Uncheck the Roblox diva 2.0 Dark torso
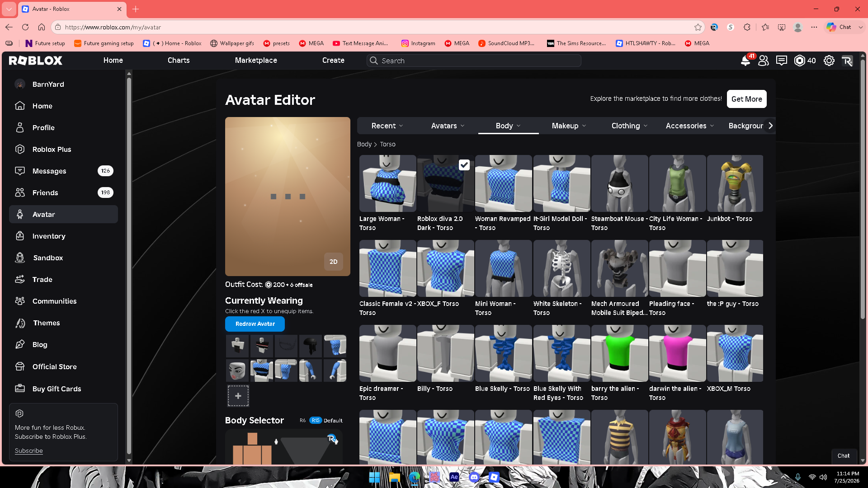Image resolution: width=868 pixels, height=488 pixels. click(464, 165)
